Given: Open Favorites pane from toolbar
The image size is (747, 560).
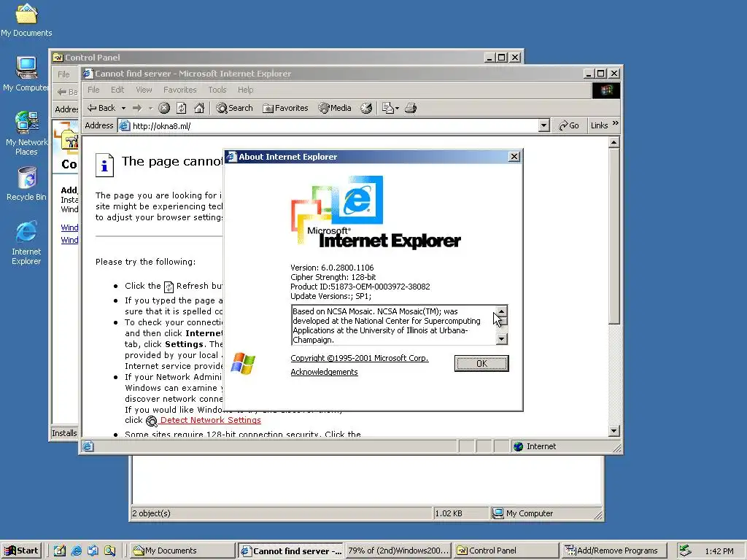Looking at the screenshot, I should click(285, 108).
